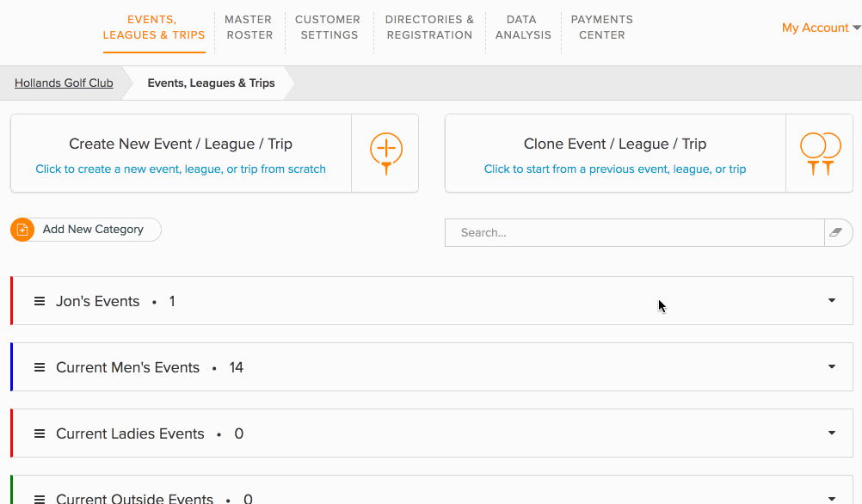
Task: Focus the Search input field
Action: tap(634, 232)
